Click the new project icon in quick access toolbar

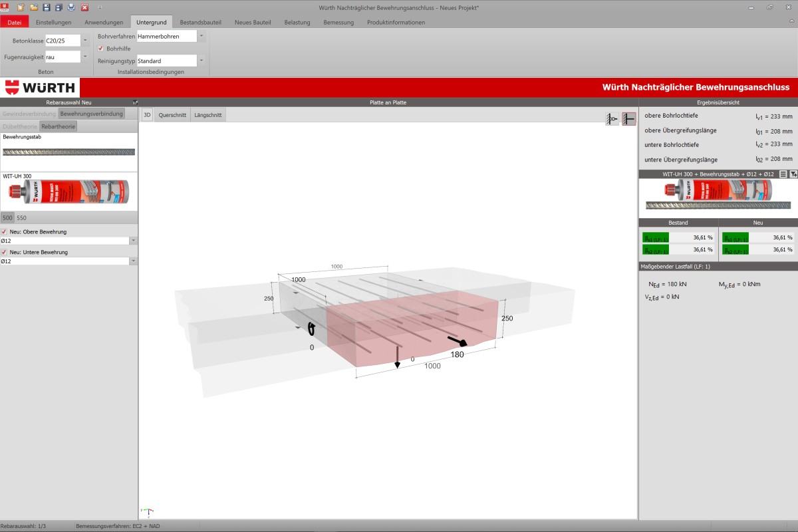click(x=21, y=7)
